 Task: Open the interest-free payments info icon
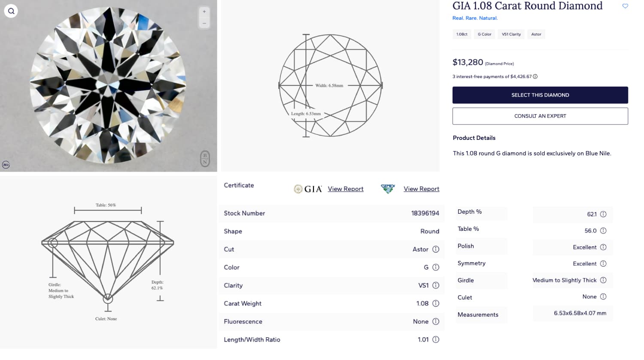pos(535,76)
